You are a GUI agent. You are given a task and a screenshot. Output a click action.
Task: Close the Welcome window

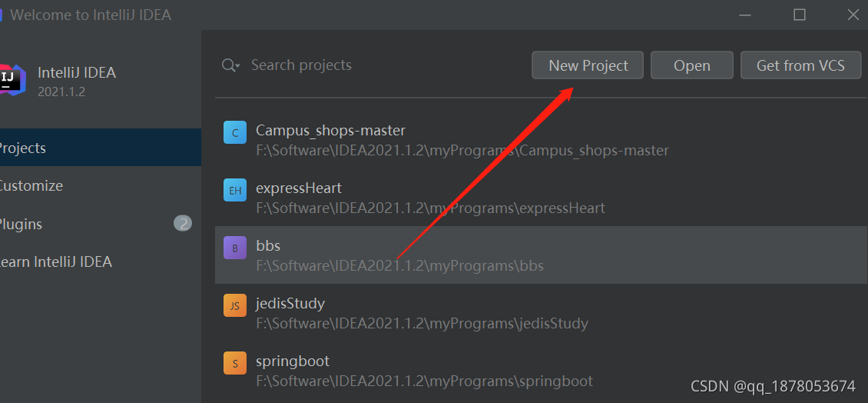coord(853,15)
